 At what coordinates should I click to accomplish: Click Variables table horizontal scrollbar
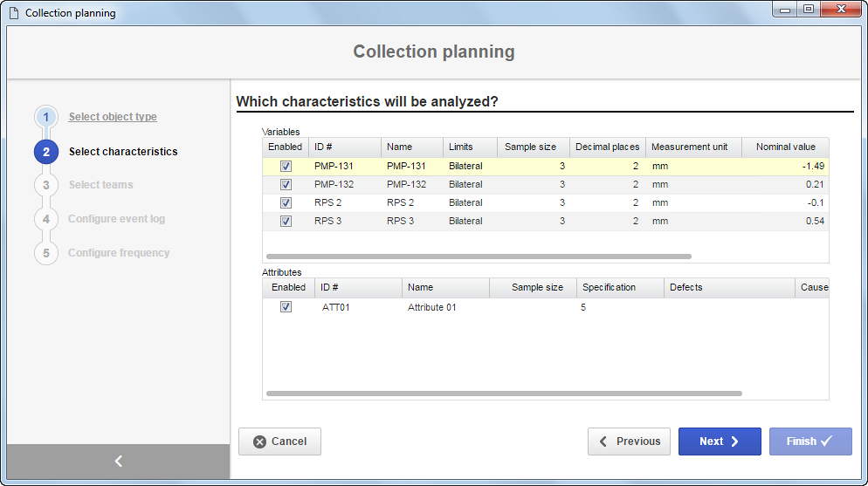pos(479,257)
